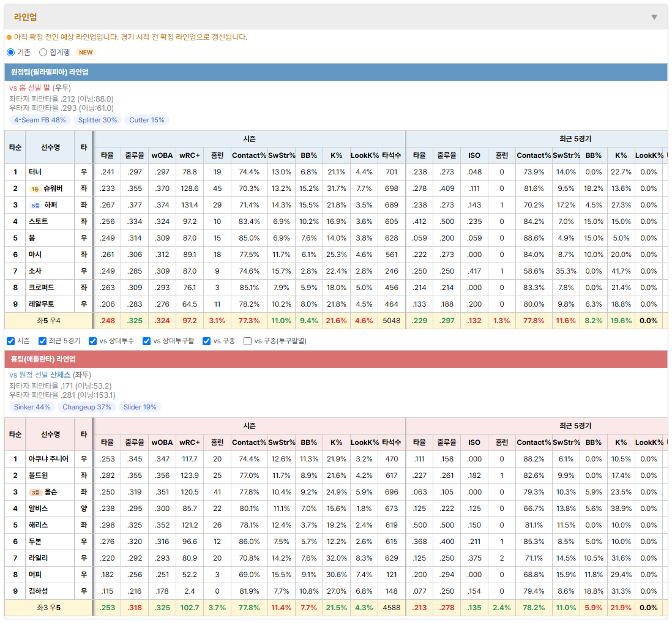Select player 크로퍼드 in the lineup
The width and height of the screenshot is (672, 623).
point(41,288)
